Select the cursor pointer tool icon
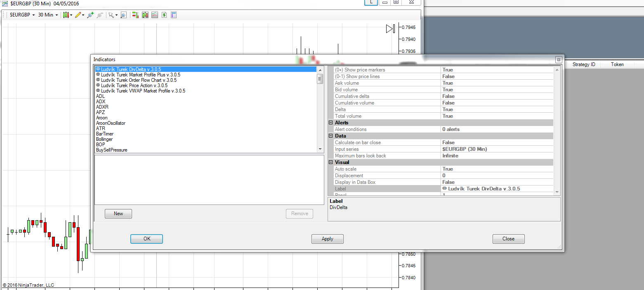 [x=111, y=15]
